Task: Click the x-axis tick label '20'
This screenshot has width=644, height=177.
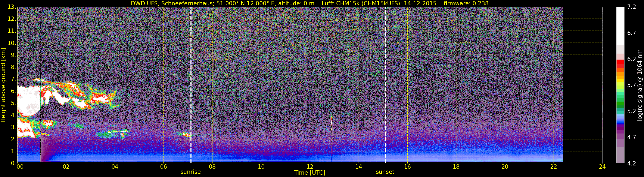Action: click(505, 167)
